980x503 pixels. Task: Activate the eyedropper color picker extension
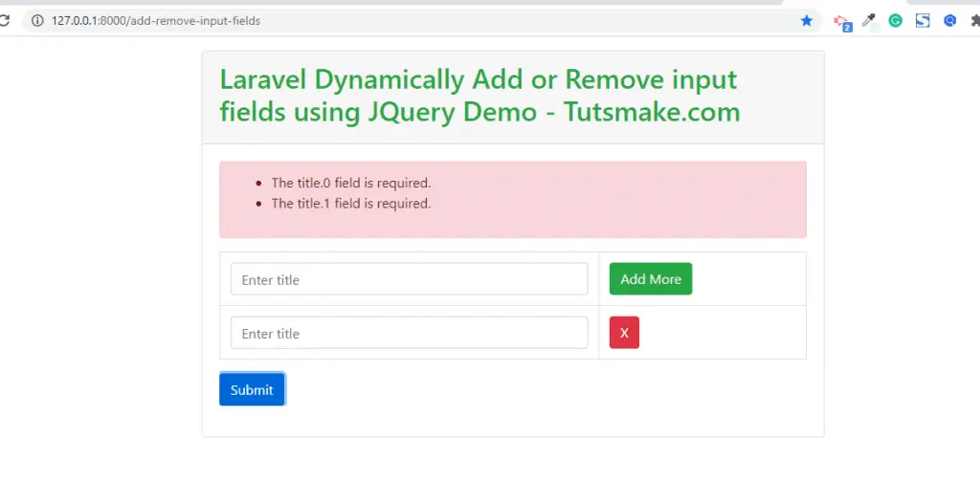pyautogui.click(x=868, y=21)
